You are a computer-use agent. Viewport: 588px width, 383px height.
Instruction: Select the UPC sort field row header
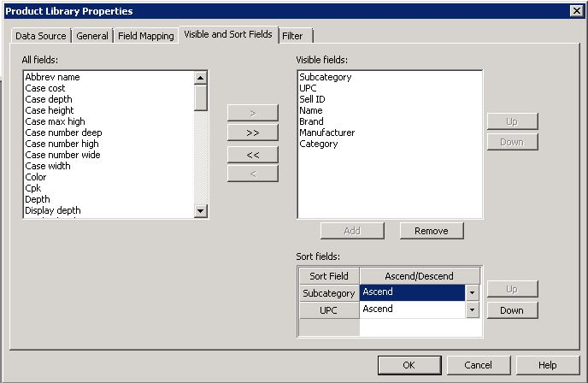pos(328,310)
